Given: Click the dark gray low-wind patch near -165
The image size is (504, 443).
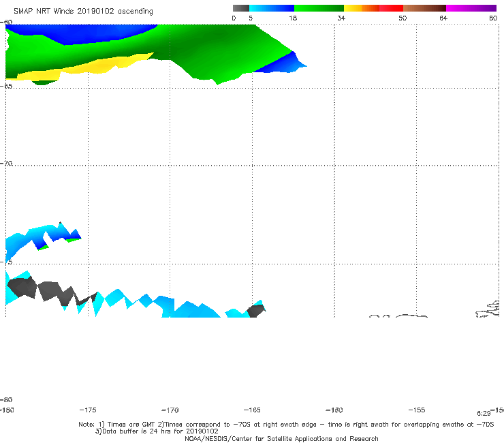Looking at the screenshot, I should [x=256, y=311].
